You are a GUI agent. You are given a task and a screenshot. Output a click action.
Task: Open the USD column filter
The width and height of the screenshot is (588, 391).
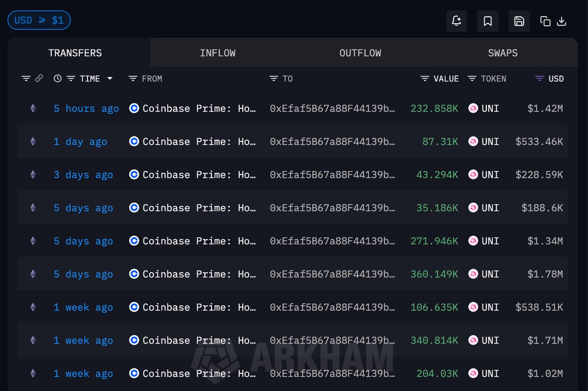(x=539, y=78)
